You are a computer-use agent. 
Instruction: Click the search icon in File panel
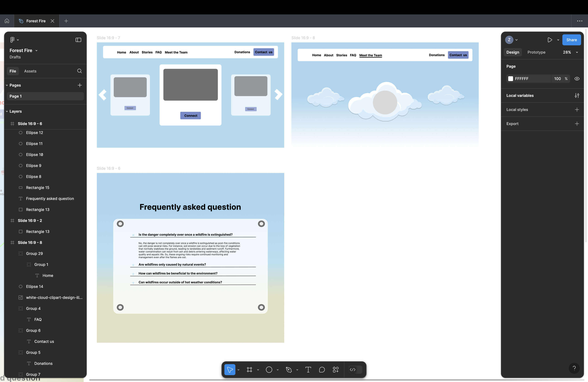[79, 71]
